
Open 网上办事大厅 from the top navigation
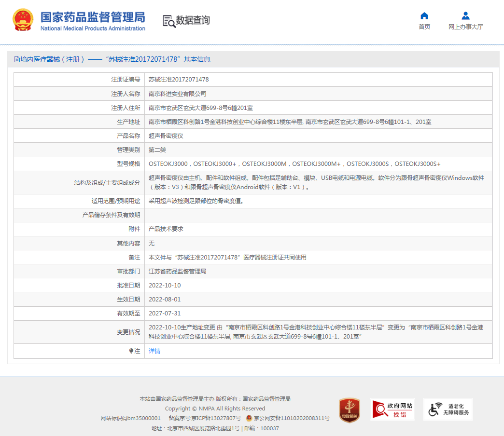click(x=465, y=27)
